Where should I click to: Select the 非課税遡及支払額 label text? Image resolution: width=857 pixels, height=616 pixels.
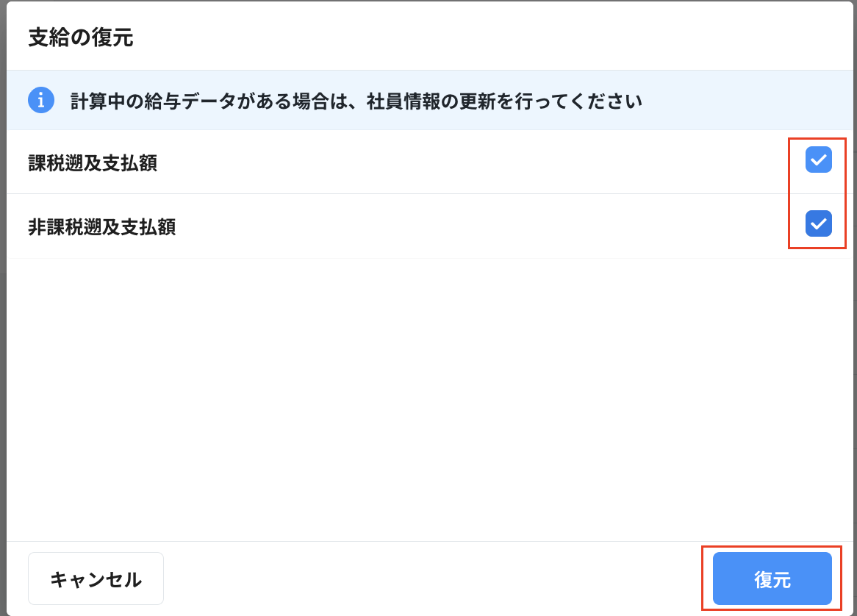(101, 227)
